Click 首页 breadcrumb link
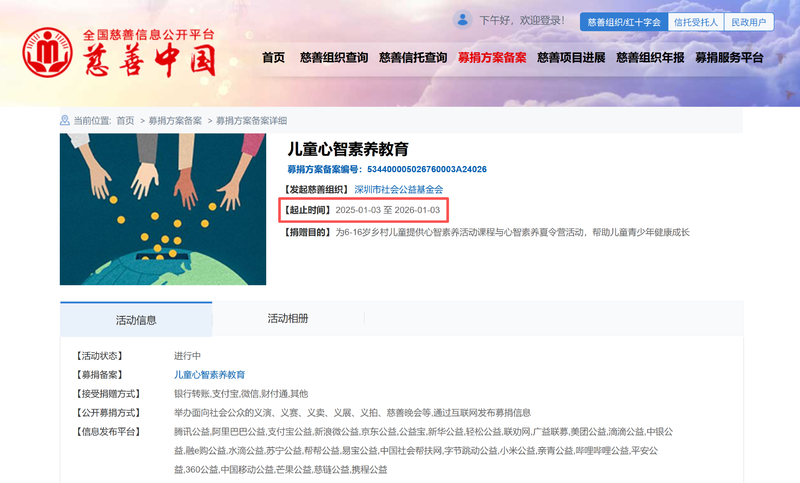This screenshot has width=800, height=483. pos(125,121)
